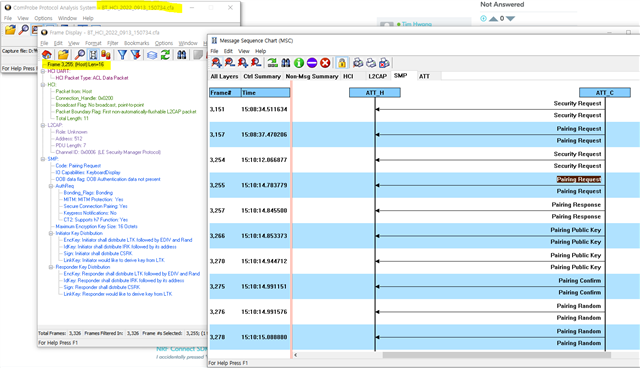The image size is (640, 368).
Task: Select frame 3,151 Security Request row
Action: [424, 109]
